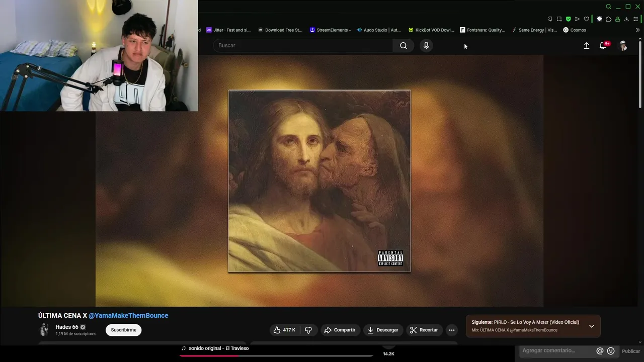Click the 'sonido original - El Travieso' label

[218, 348]
